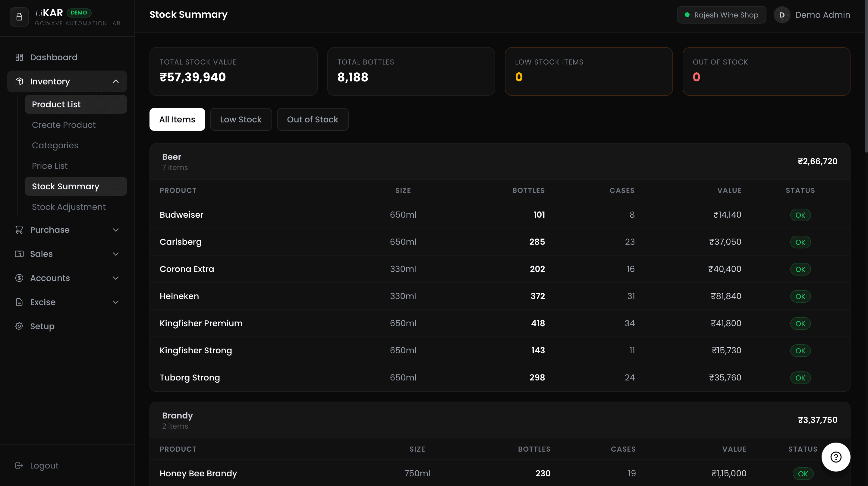Click the Corona Extra cases count 16

click(x=631, y=269)
